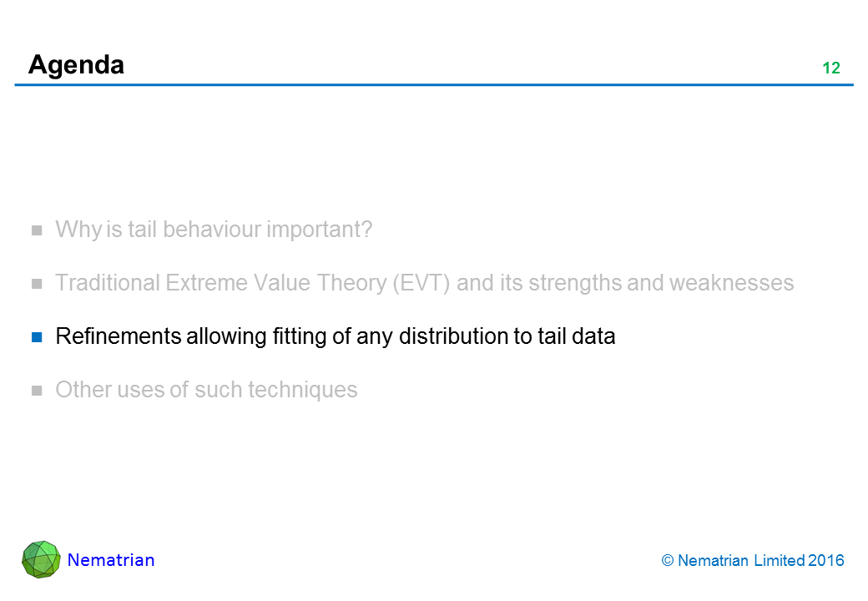Click the blue bullet beside Refinements line

coord(37,337)
